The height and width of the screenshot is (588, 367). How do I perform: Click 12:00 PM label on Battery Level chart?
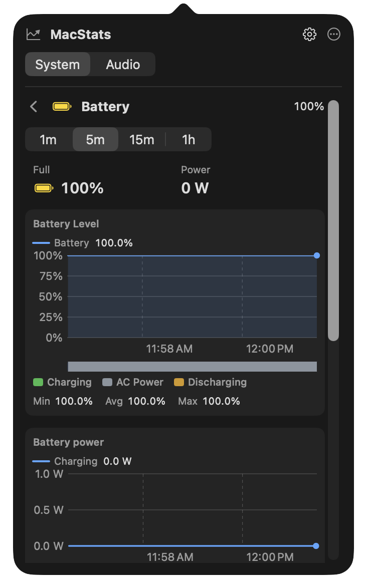click(270, 349)
